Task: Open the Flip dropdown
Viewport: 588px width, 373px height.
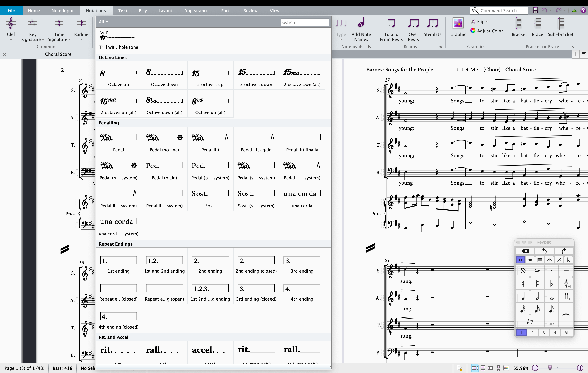Action: 479,22
